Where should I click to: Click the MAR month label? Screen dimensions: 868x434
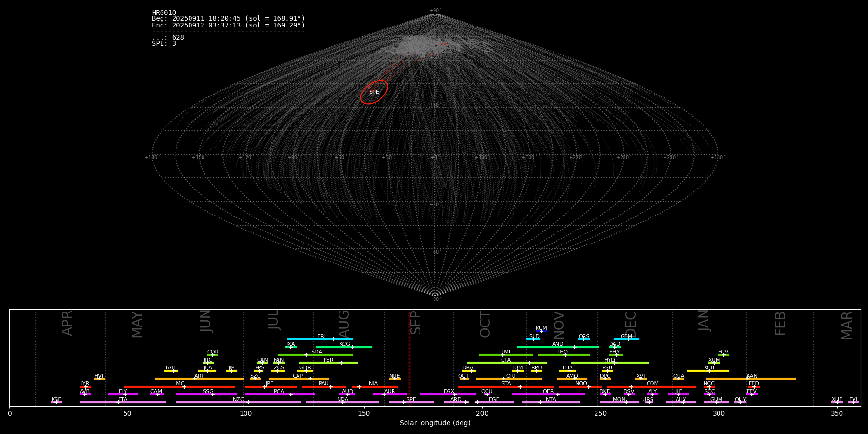[x=847, y=325]
